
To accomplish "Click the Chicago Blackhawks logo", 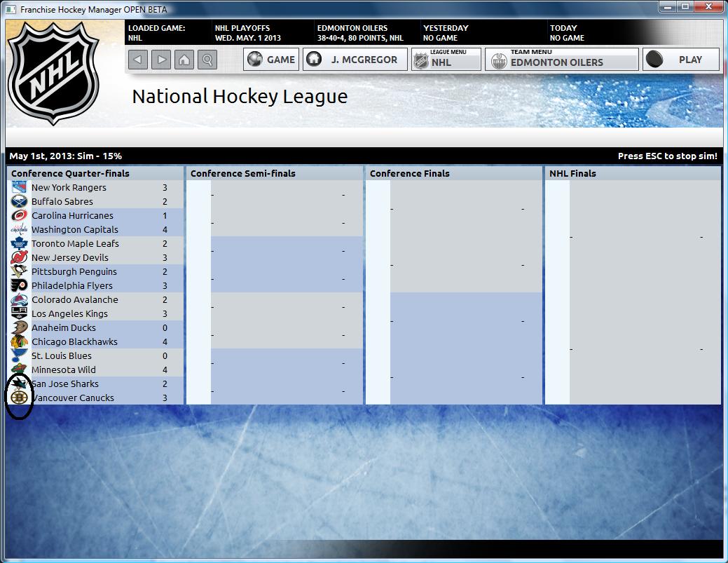I will [x=19, y=341].
